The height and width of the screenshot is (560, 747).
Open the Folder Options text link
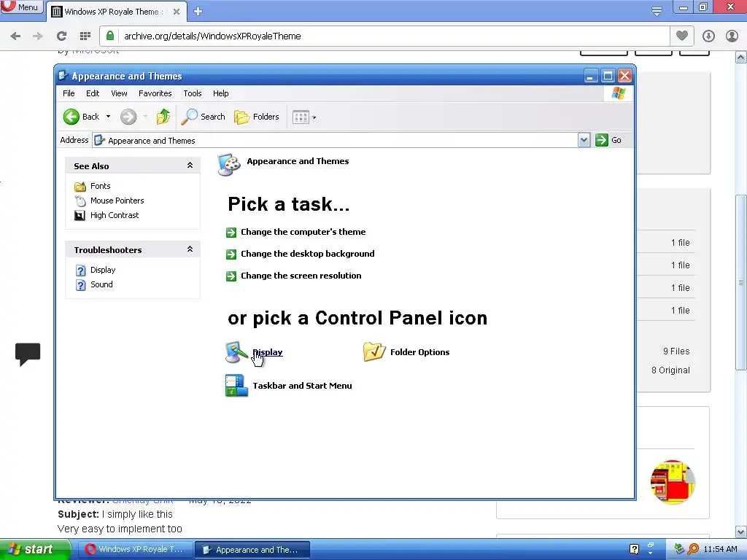(x=419, y=352)
